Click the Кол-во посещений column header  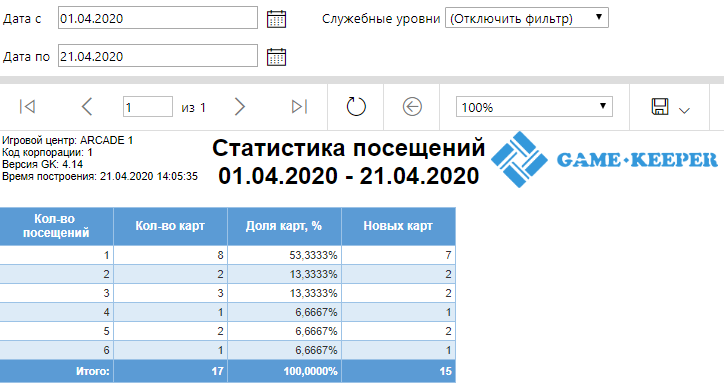(56, 226)
